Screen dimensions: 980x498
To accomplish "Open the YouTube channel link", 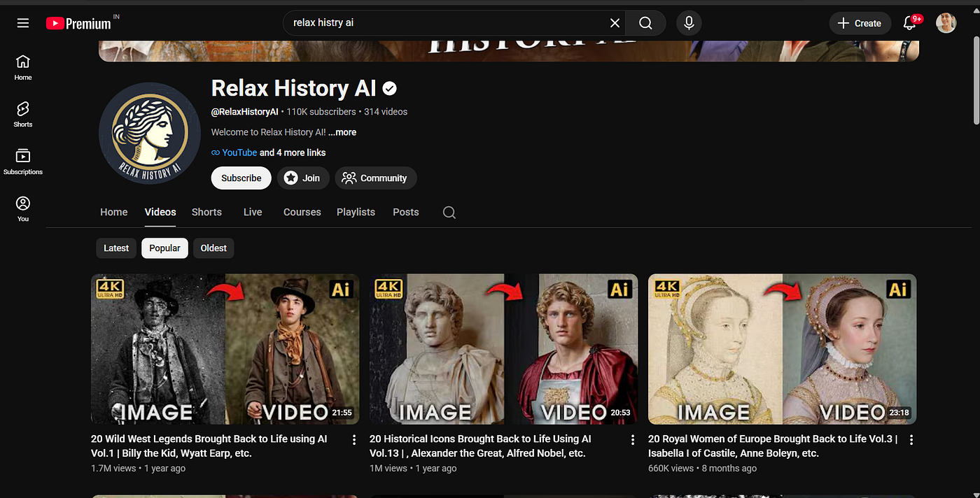I will click(x=239, y=152).
